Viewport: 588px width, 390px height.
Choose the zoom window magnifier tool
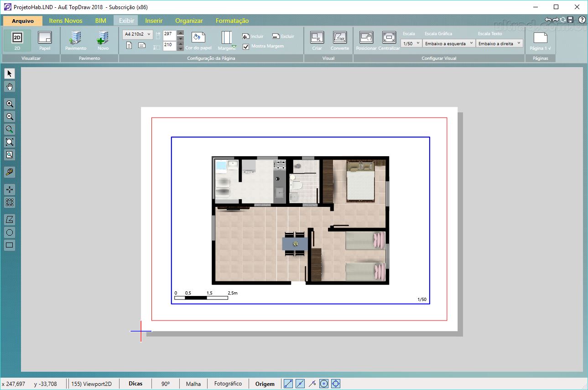[10, 129]
